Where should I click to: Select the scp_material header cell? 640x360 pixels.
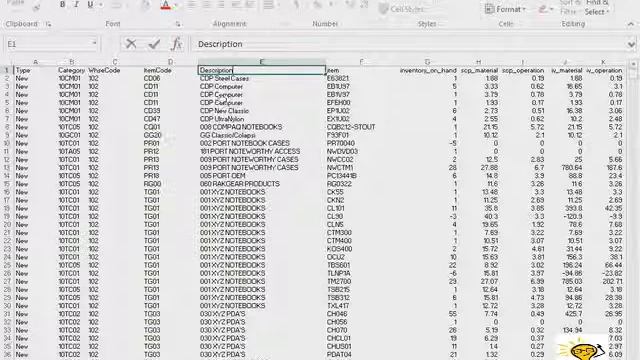[479, 70]
